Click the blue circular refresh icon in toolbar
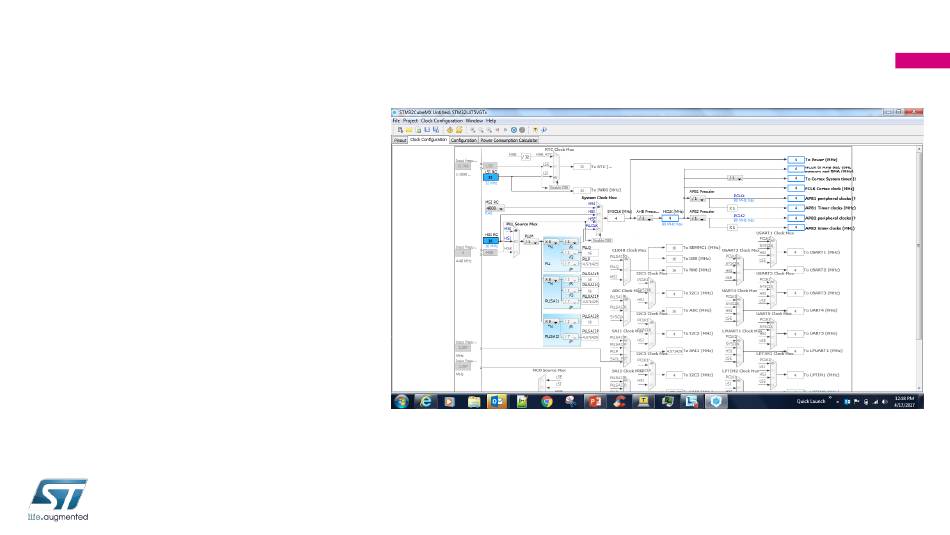This screenshot has width=950, height=535. click(514, 130)
